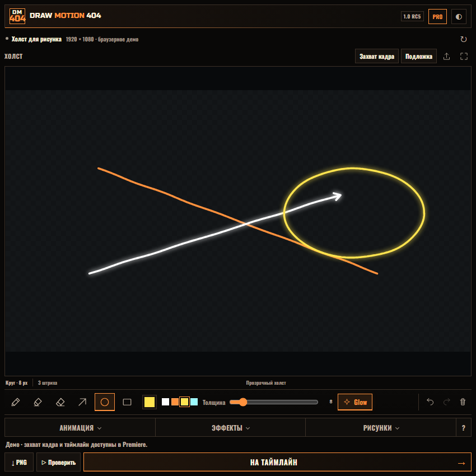Pick the small yellow color swatch

(184, 402)
